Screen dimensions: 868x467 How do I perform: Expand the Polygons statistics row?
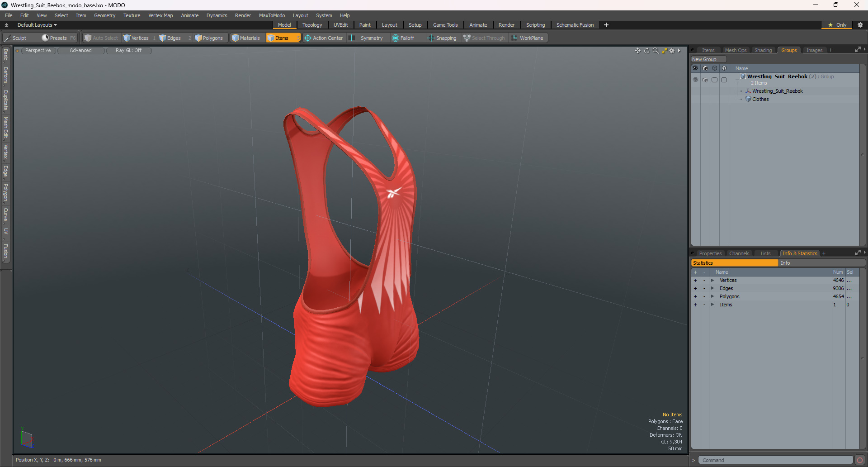click(712, 297)
